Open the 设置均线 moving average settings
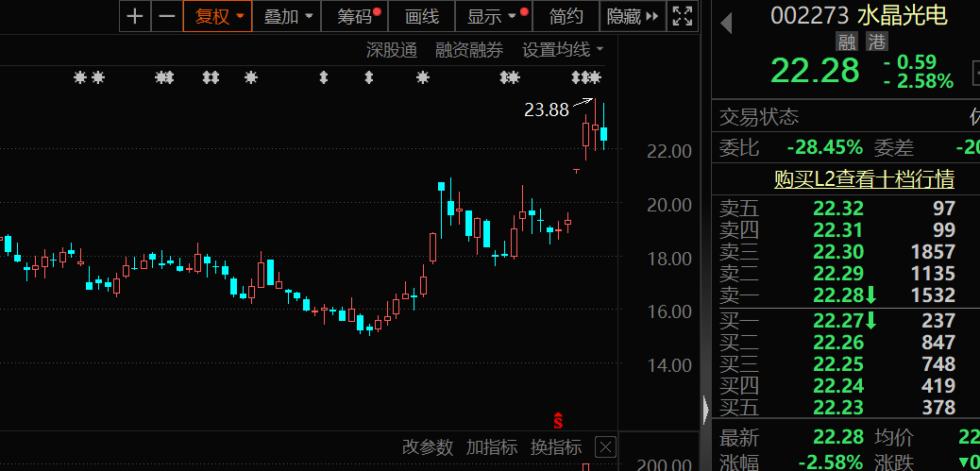Viewport: 980px width, 471px height. pos(563,50)
